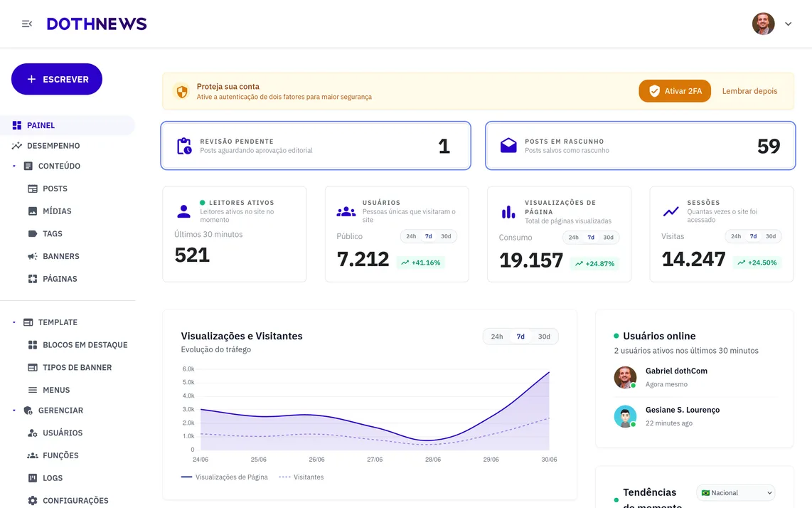Click the BANNERS megaphone icon
The height and width of the screenshot is (508, 812).
(33, 256)
